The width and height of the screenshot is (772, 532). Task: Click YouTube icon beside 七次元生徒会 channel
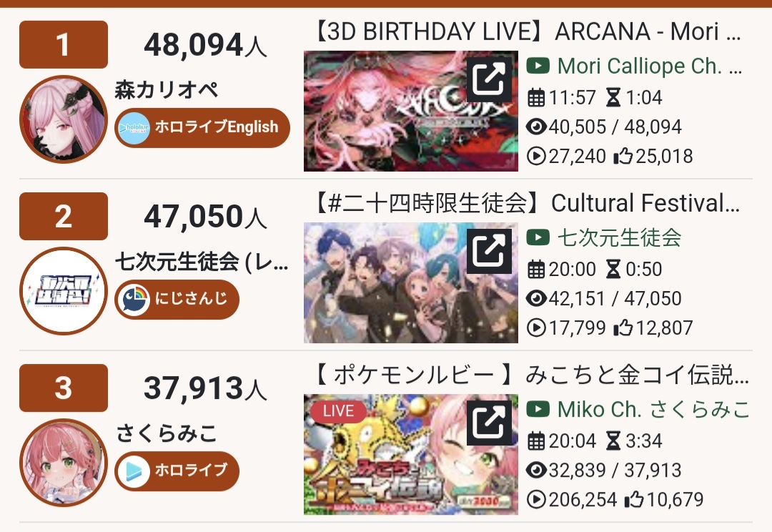pos(538,237)
